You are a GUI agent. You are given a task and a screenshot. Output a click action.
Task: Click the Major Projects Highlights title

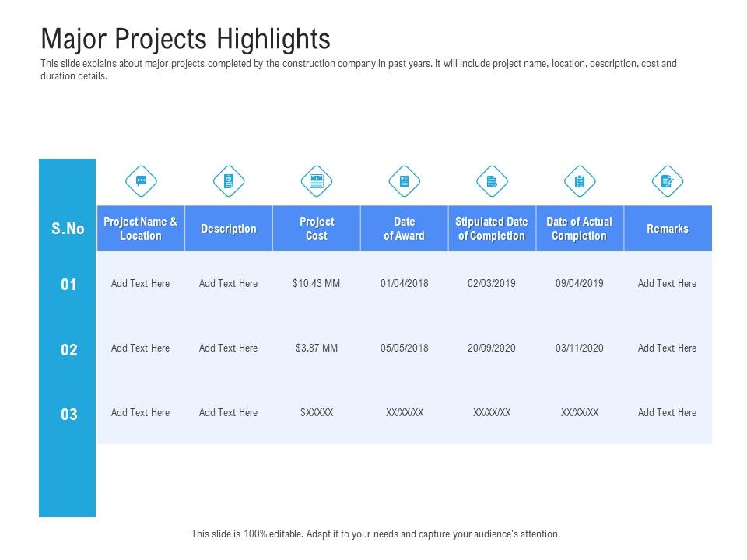click(186, 39)
